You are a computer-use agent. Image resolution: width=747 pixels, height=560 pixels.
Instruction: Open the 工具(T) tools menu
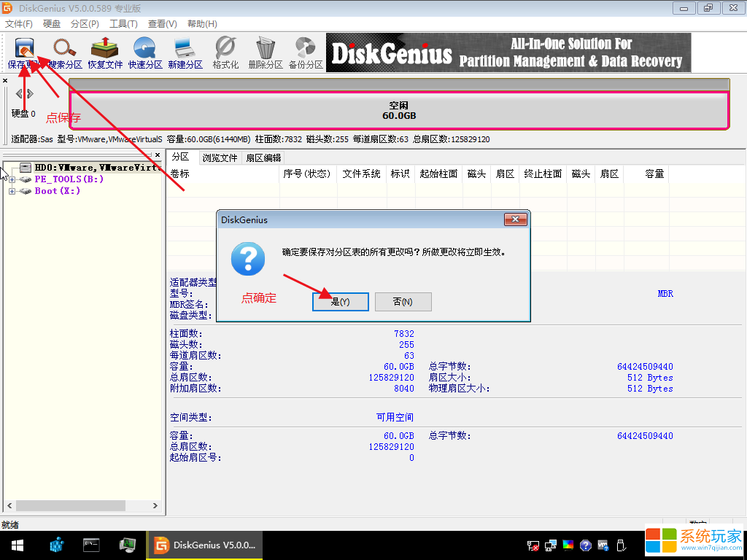click(123, 24)
